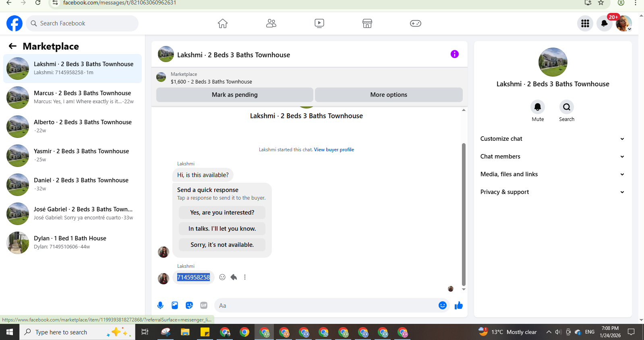The image size is (644, 340).
Task: Open the Gaming controller icon
Action: tap(416, 23)
